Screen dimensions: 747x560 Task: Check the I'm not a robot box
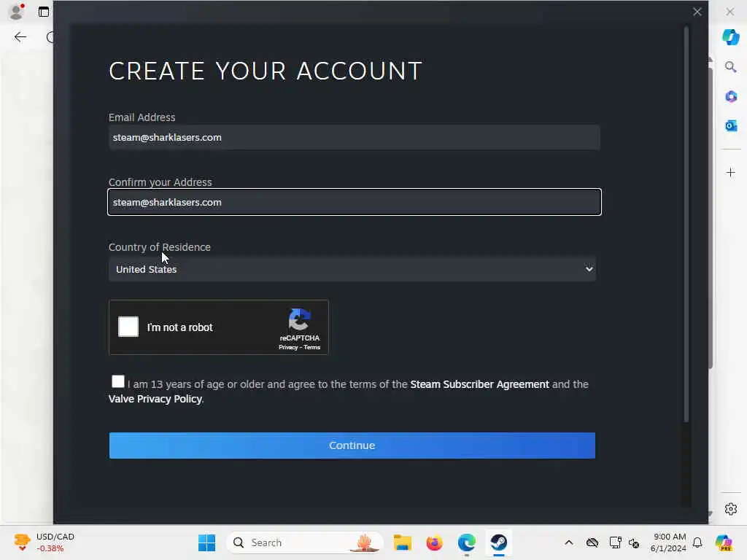point(128,327)
